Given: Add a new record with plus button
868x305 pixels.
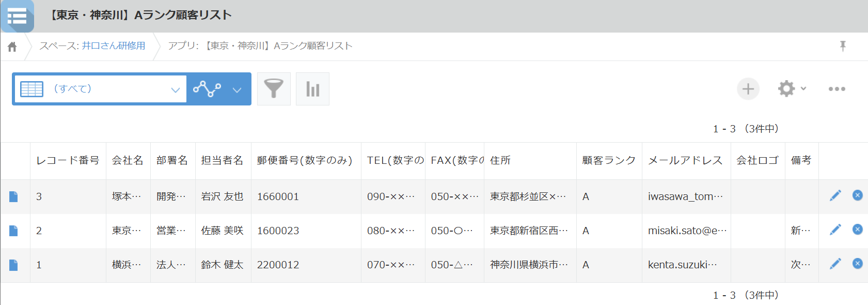Looking at the screenshot, I should coord(748,89).
